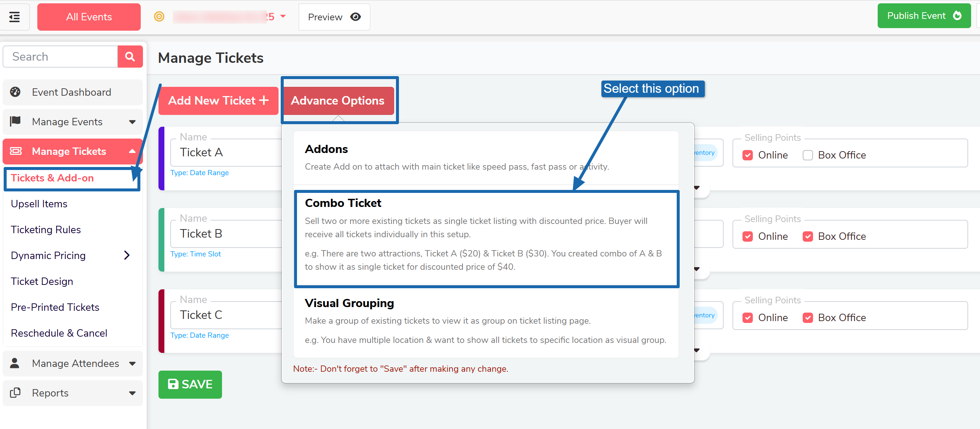This screenshot has width=980, height=429.
Task: Click the sidebar collapse menu icon
Action: pos(14,17)
